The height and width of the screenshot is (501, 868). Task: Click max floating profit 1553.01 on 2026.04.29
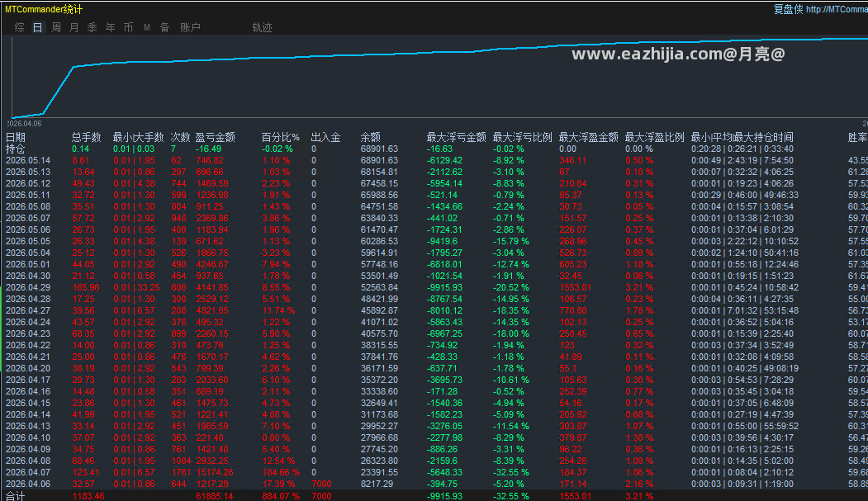(x=575, y=287)
